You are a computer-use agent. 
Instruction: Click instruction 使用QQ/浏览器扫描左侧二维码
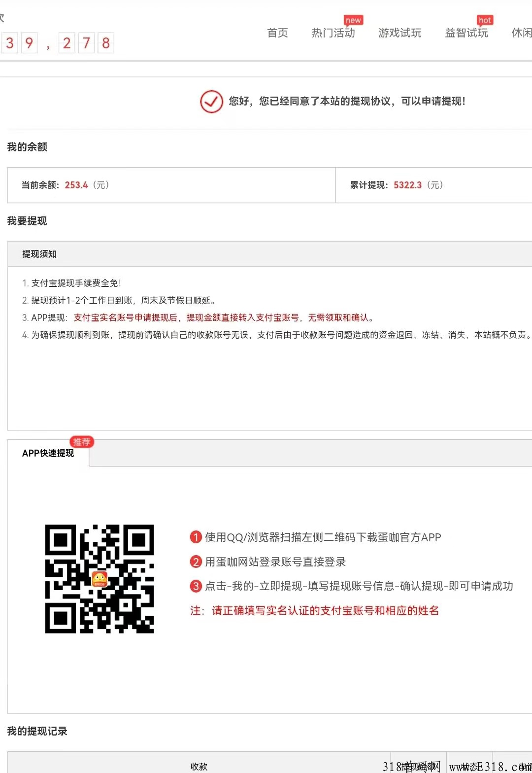[x=323, y=537]
